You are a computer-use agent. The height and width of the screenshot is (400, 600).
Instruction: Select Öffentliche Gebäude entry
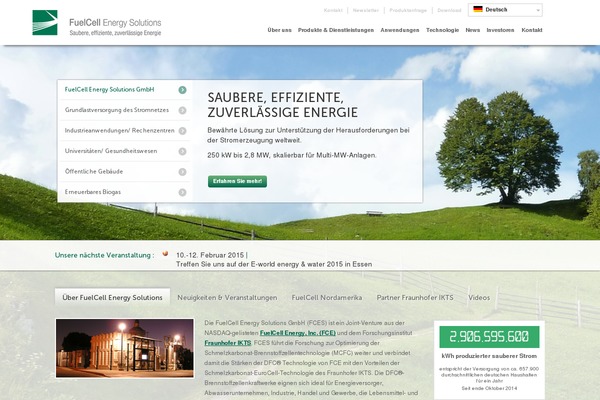[125, 171]
